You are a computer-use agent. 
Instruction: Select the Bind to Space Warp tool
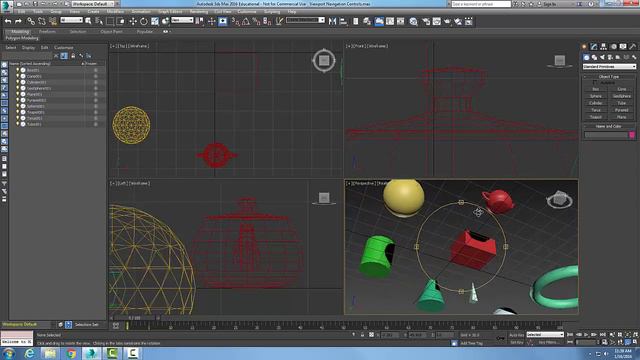point(53,21)
